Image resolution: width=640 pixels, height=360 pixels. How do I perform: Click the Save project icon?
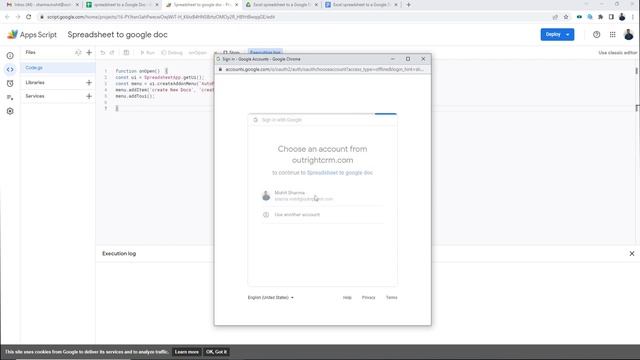coord(126,53)
